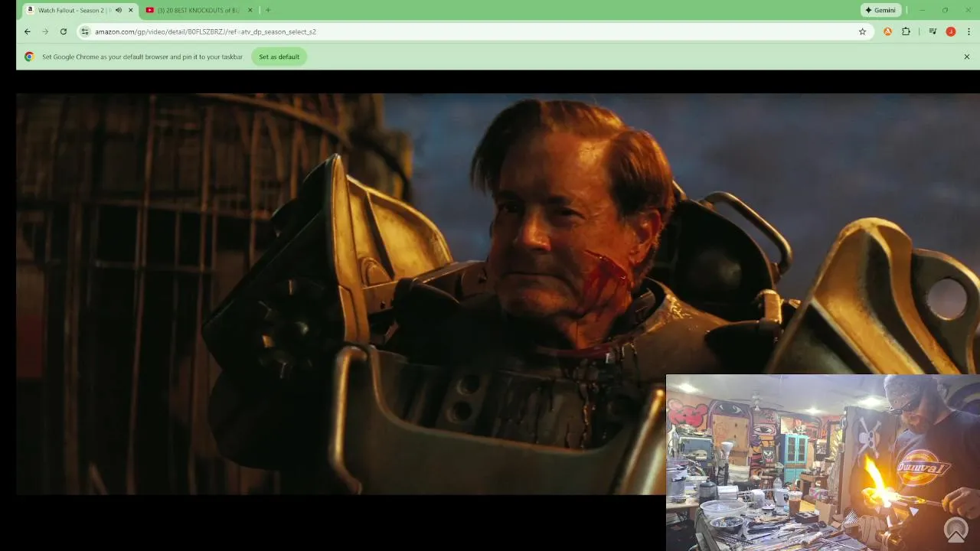Close the Watch Fallout tab

click(131, 10)
